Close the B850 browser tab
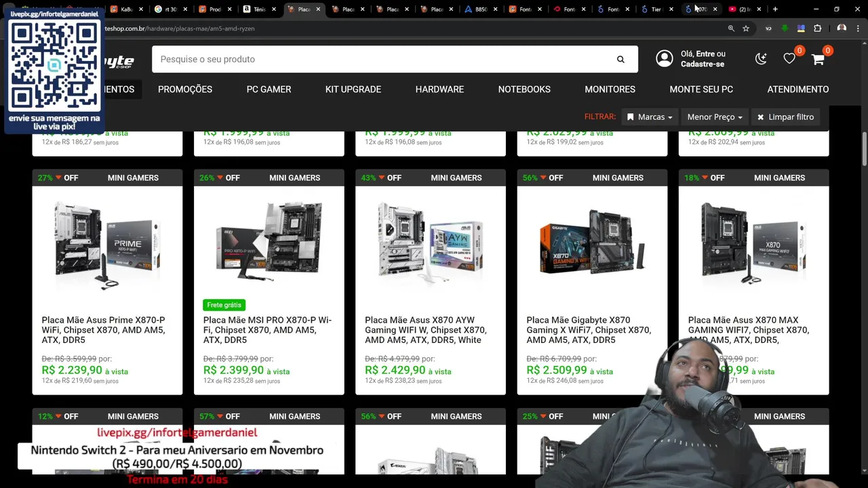This screenshot has height=488, width=868. 496,9
